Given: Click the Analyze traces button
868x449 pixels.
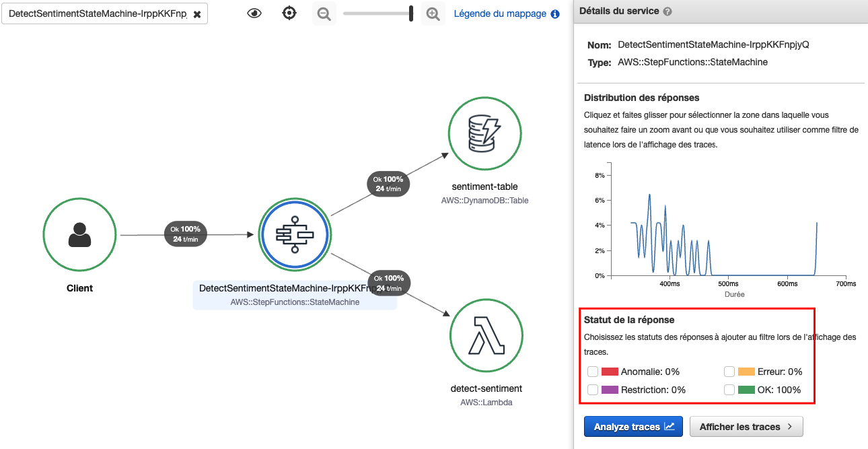Looking at the screenshot, I should (633, 427).
